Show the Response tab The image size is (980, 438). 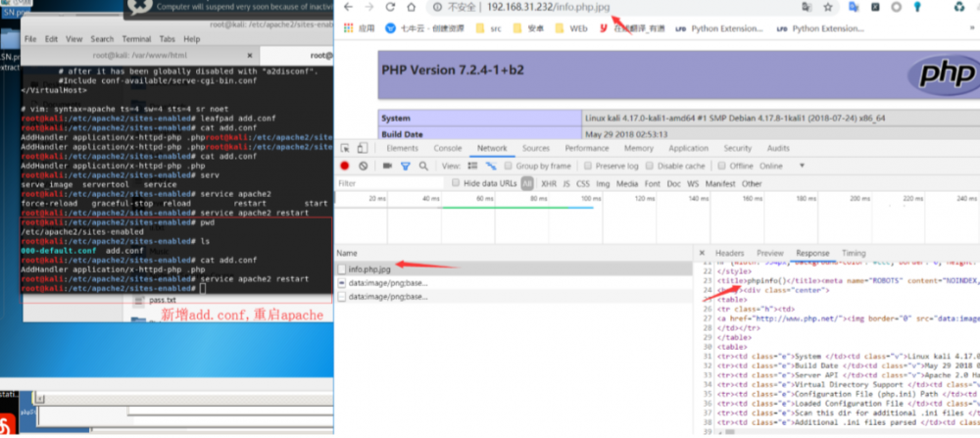click(812, 253)
